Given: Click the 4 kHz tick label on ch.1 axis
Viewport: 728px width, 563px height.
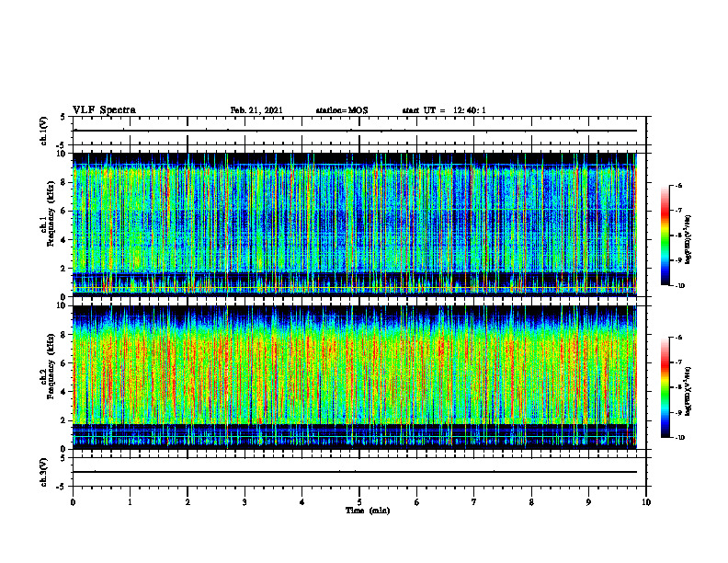Looking at the screenshot, I should [x=64, y=240].
